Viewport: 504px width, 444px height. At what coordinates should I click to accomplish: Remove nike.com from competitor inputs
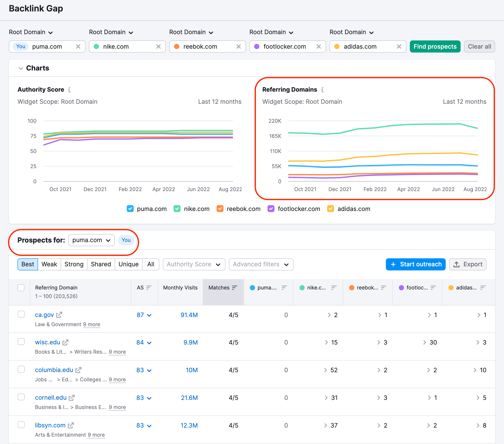pos(158,47)
